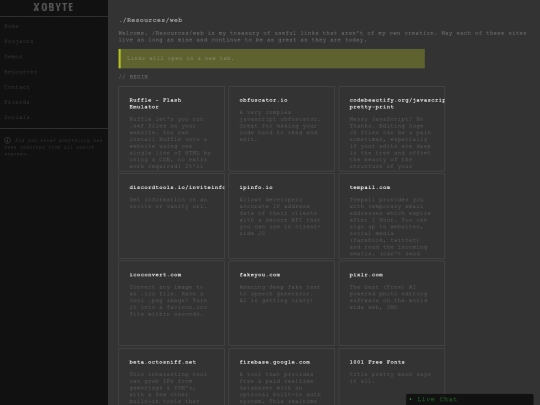Open the fakeyou.com resource card
This screenshot has width=540, height=405.
click(281, 303)
